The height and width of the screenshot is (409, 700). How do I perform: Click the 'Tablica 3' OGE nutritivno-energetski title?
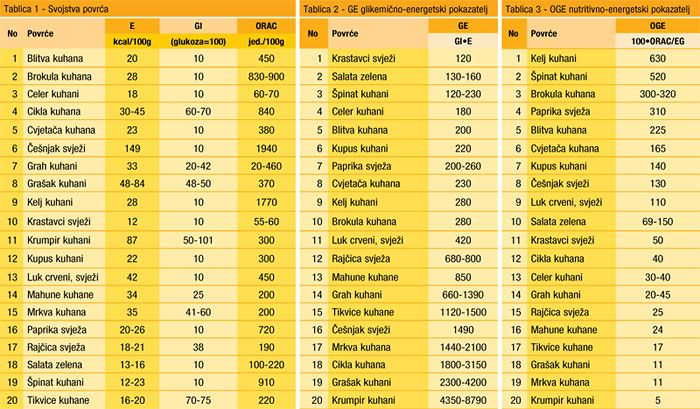point(594,9)
